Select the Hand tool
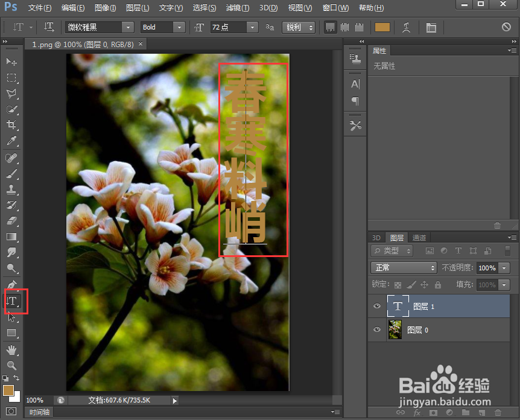520x420 pixels. click(11, 350)
